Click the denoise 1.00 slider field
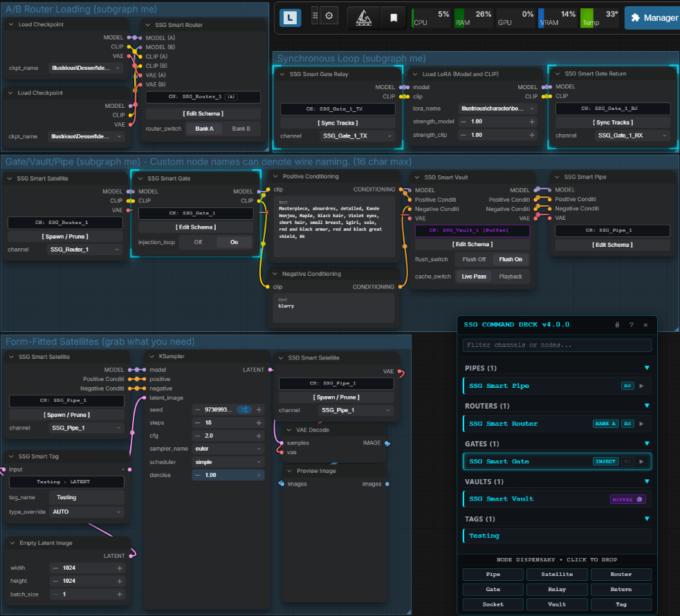 tap(228, 475)
